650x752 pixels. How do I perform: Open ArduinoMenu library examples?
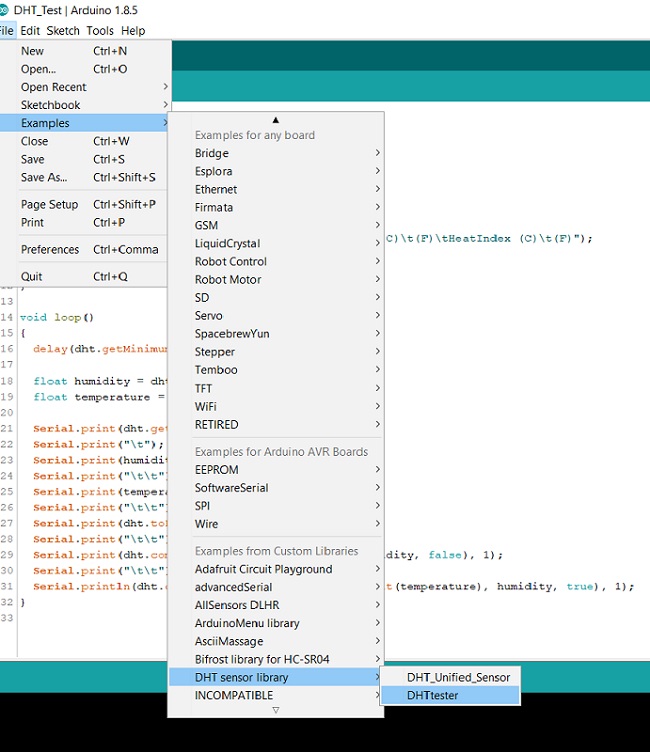click(x=276, y=623)
